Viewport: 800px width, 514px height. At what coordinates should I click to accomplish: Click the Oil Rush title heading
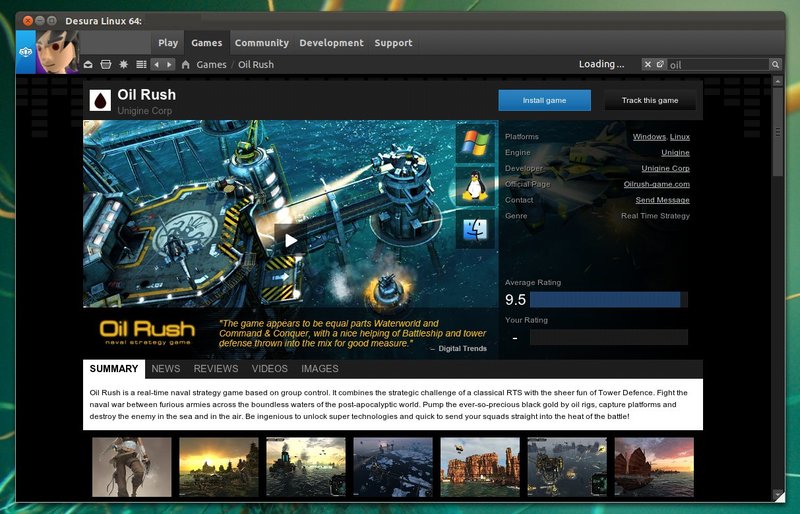coord(146,95)
